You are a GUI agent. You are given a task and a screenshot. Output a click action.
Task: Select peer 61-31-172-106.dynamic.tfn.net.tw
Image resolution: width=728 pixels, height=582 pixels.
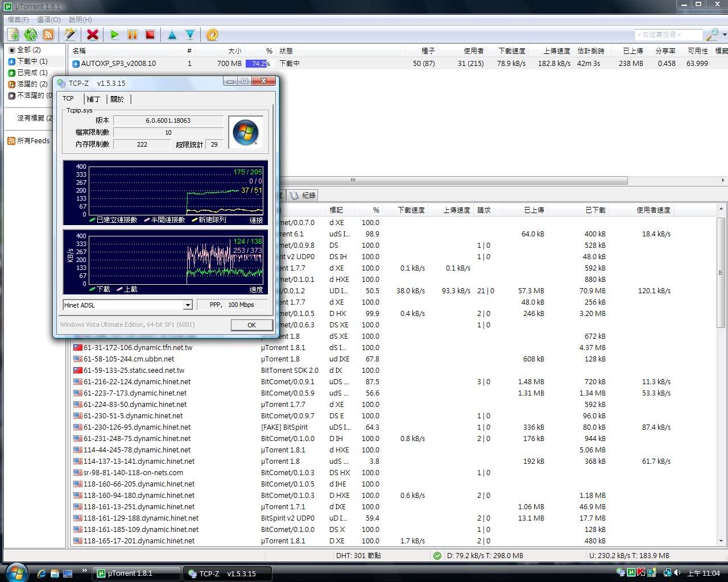[x=138, y=347]
